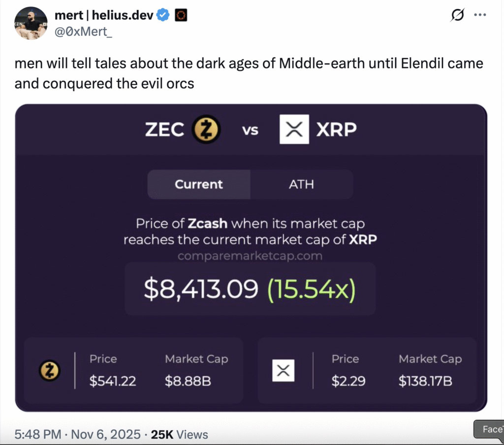Open the tweet's three-dot more menu
The width and height of the screenshot is (504, 445).
pos(480,15)
